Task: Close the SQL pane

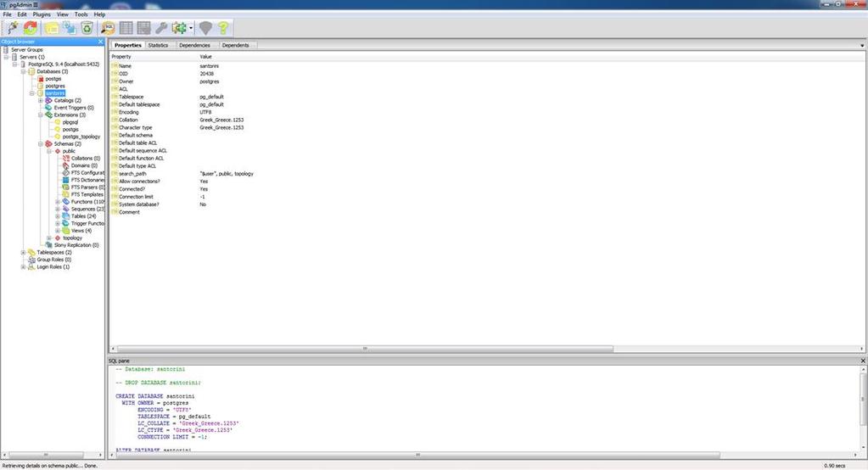Action: point(863,361)
